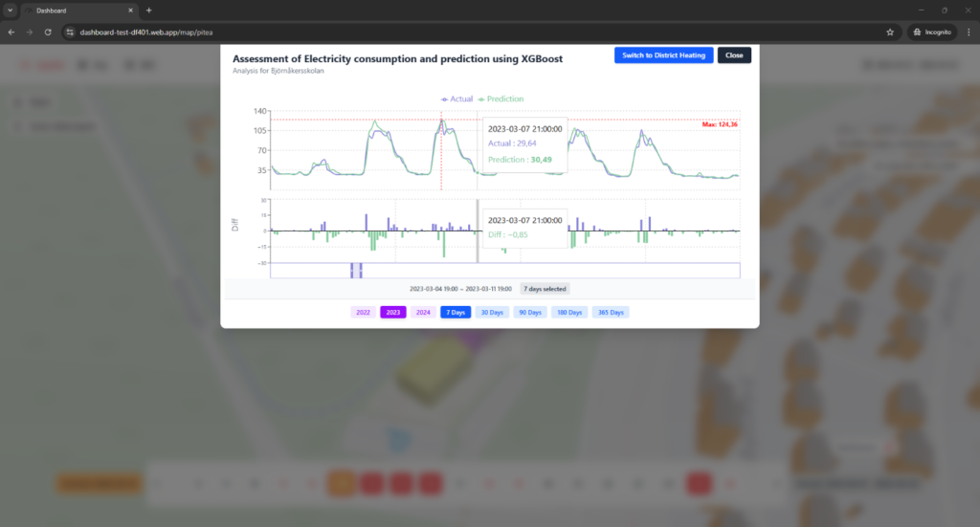Switch to the Dashboard browser tab
This screenshot has width=980, height=527.
tap(78, 11)
